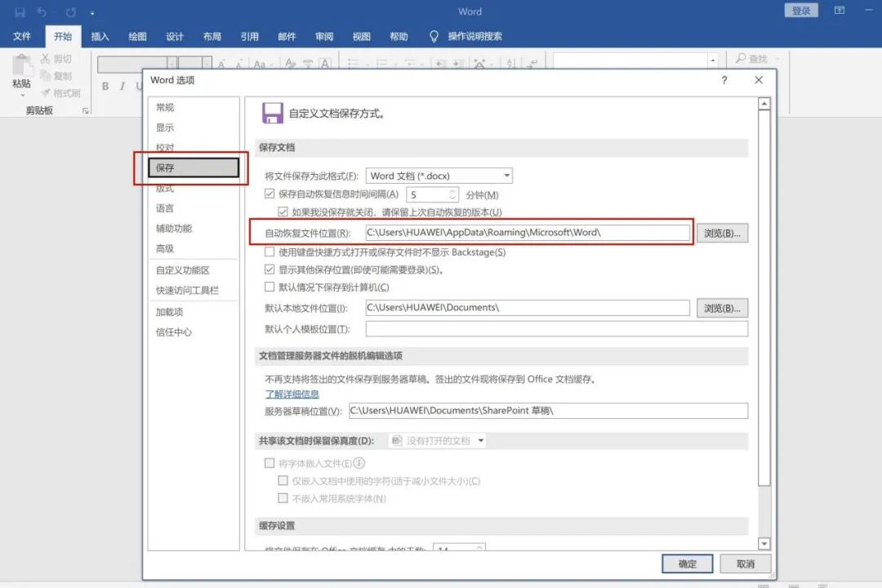The height and width of the screenshot is (588, 882).
Task: Click the 取消 button
Action: [x=746, y=563]
